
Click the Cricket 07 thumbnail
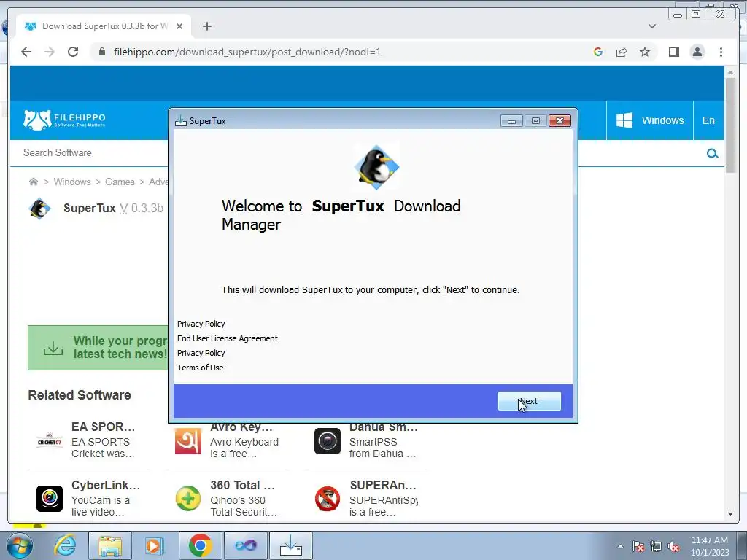point(50,441)
